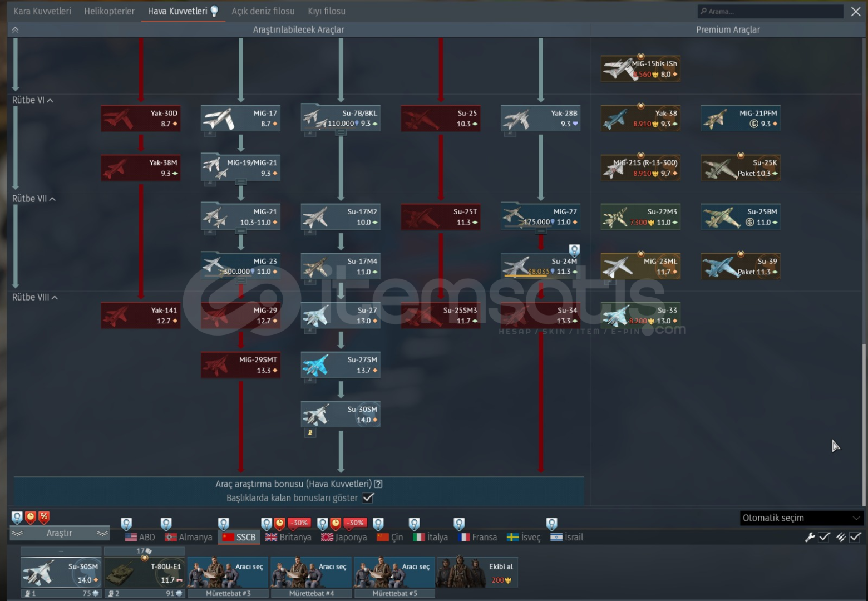The image size is (868, 601).
Task: Select premium Su-39 pack card
Action: (x=741, y=267)
